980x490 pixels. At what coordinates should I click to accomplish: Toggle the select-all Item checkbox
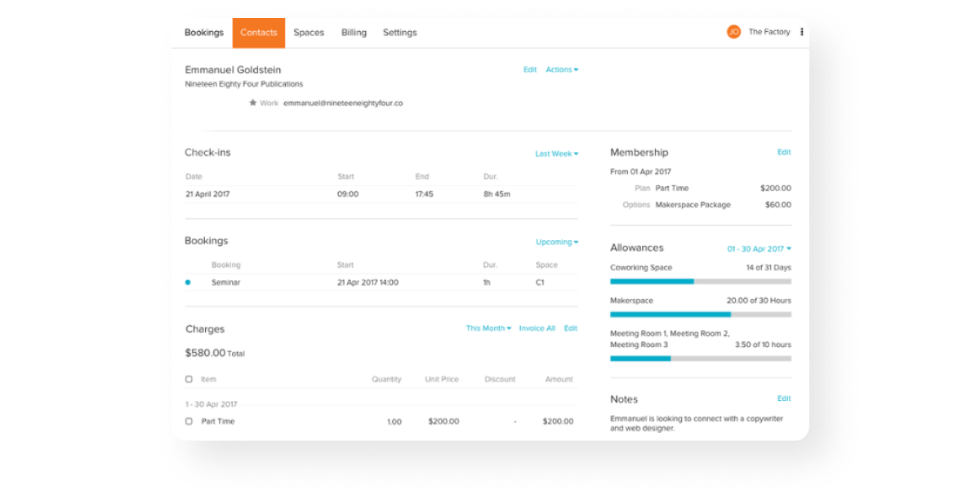coord(189,379)
